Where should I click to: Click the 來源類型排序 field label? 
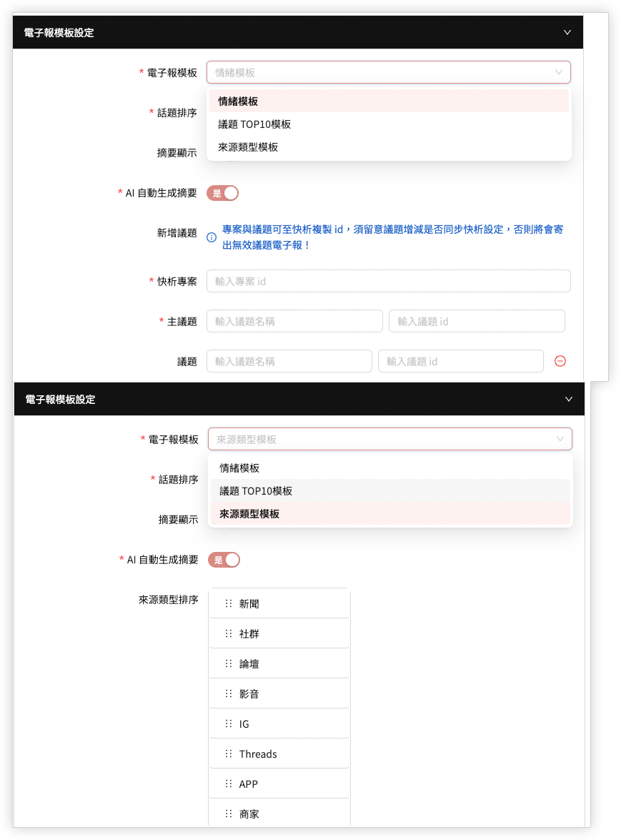[x=168, y=600]
